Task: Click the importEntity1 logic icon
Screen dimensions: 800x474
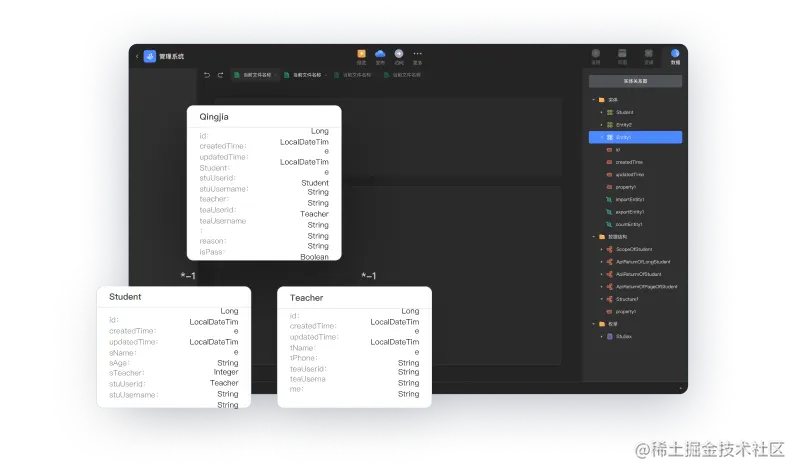Action: 609,199
